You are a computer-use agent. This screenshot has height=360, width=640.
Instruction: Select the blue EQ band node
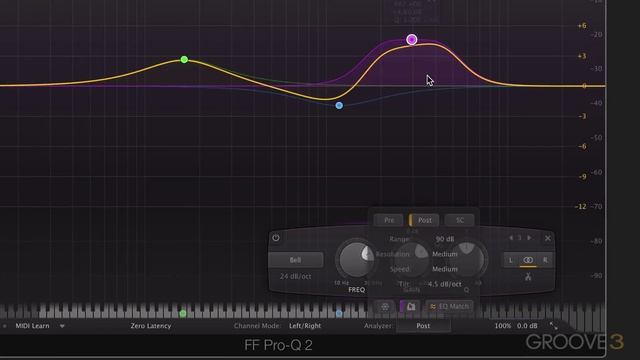(339, 106)
